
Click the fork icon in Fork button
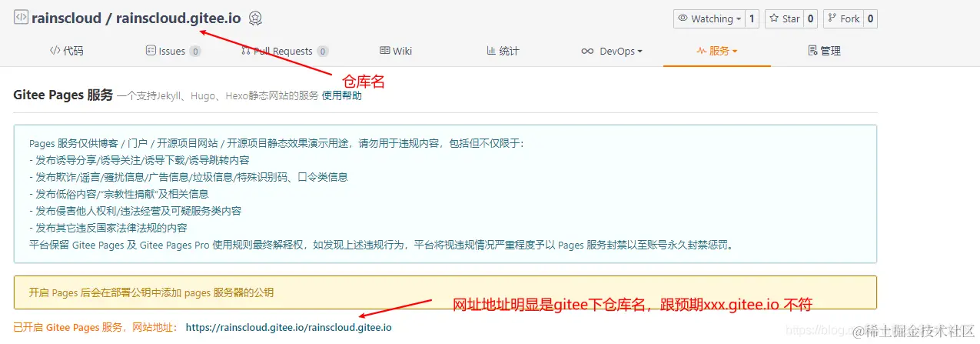click(x=832, y=18)
